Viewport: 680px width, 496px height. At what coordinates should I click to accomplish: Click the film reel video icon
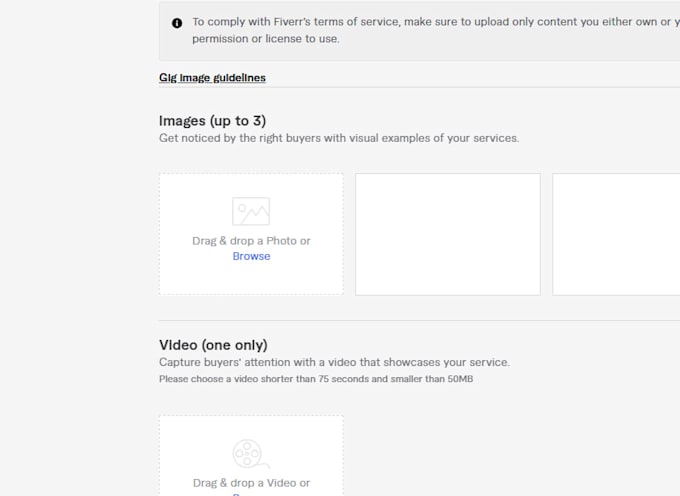[251, 454]
